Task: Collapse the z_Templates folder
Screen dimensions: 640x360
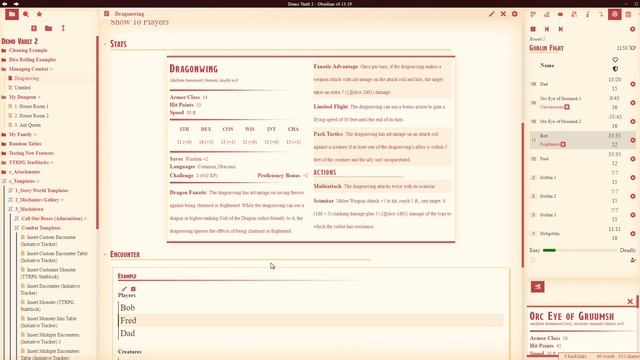Action: point(21,181)
